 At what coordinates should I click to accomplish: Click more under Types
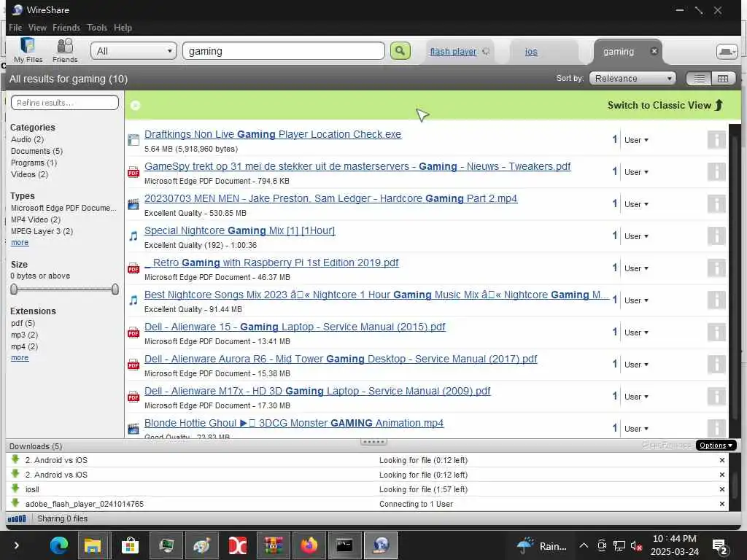coord(20,242)
